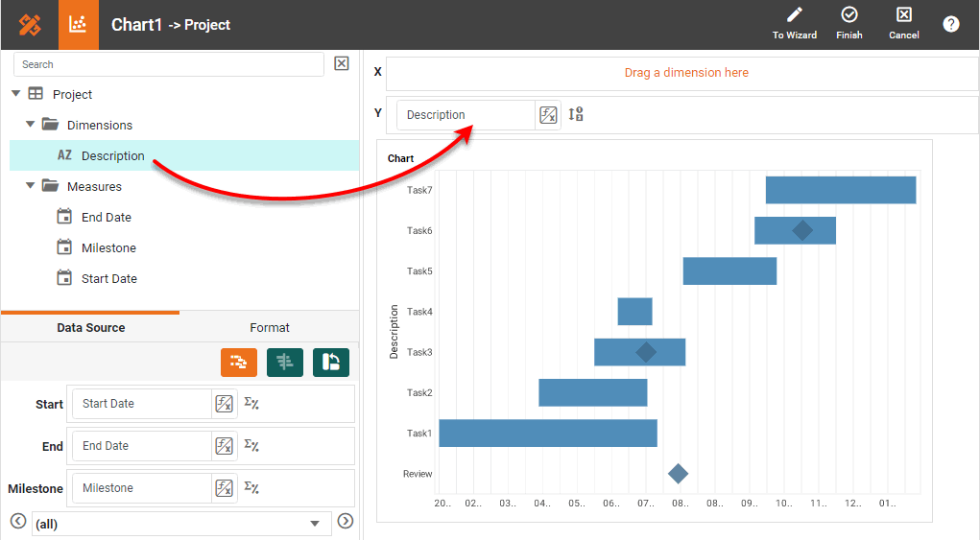Click the orange Gantt chart type icon
Viewport: 980px width, 540px height.
(239, 362)
